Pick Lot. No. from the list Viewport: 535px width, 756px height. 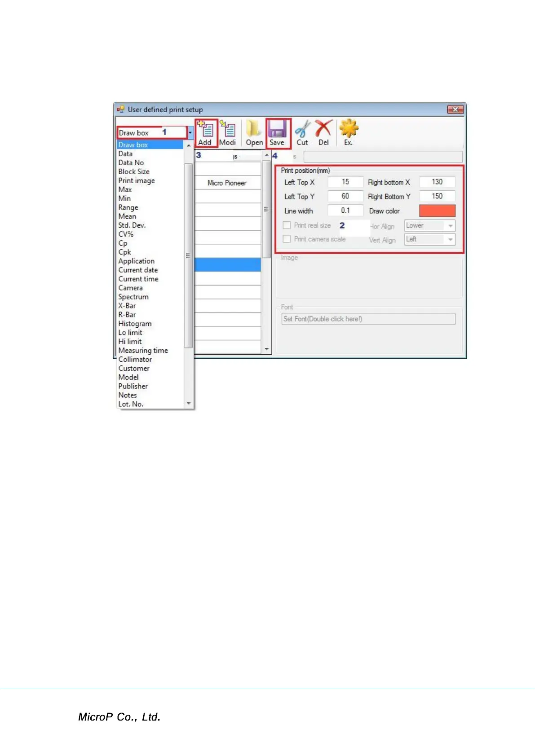(x=150, y=404)
